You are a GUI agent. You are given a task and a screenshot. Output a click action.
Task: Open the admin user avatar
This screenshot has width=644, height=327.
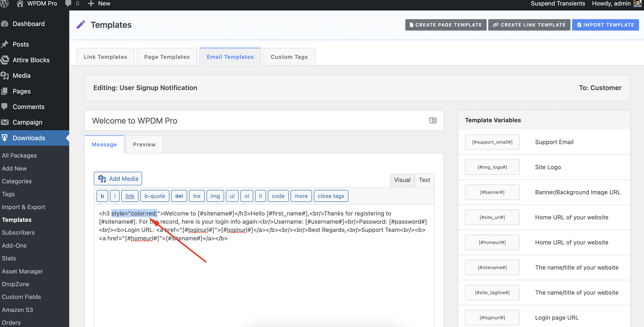[x=637, y=3]
